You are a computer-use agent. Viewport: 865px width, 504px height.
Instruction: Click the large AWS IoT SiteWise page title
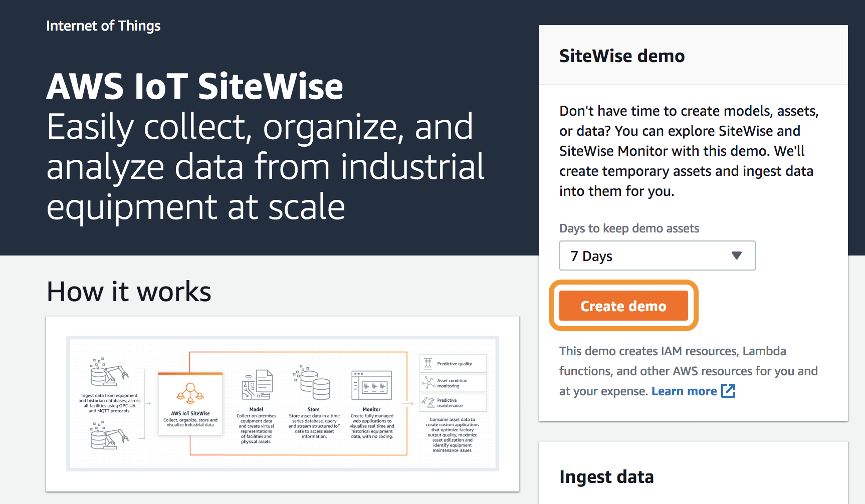195,86
